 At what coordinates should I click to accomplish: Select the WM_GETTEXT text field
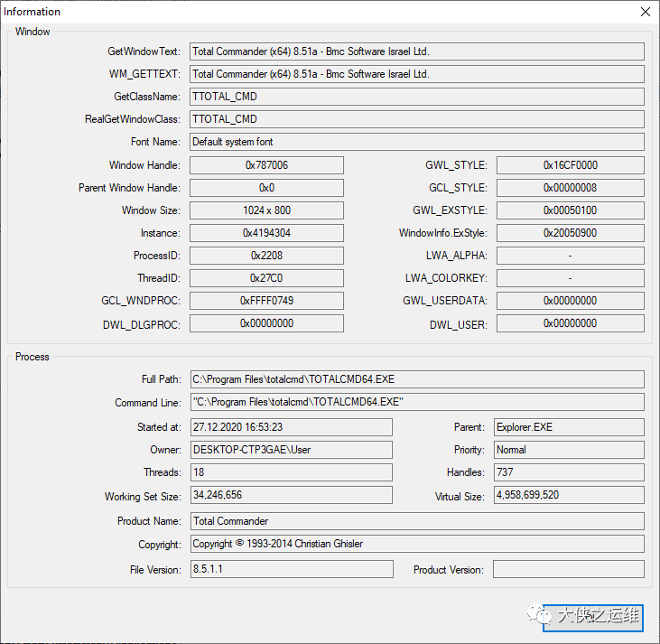[417, 74]
